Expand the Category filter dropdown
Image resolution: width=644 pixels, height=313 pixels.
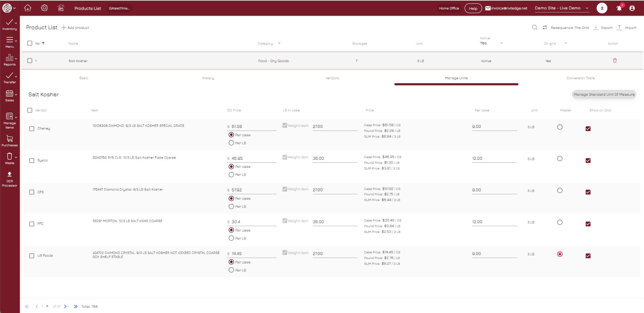click(x=279, y=43)
